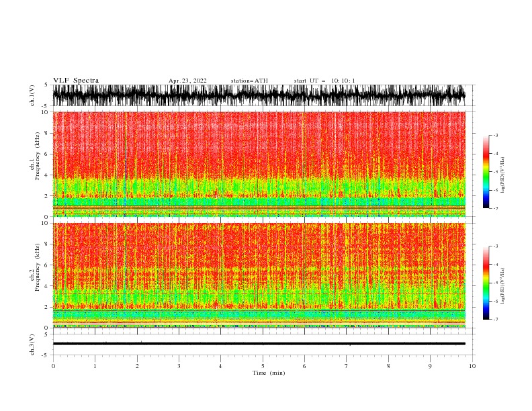Click the "8" kHz tick on ch.1 axis
The height and width of the screenshot is (411, 532).
click(47, 133)
